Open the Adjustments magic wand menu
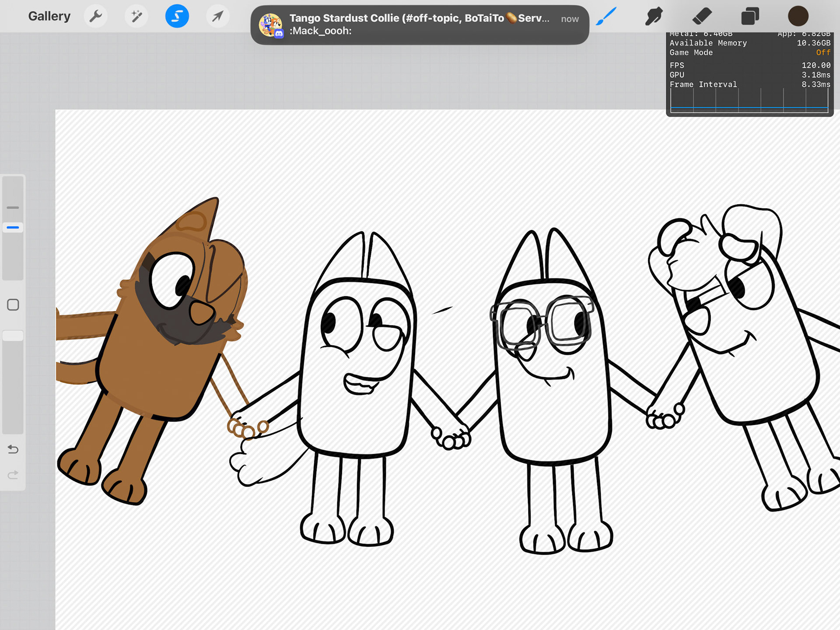Viewport: 840px width, 630px height. [x=136, y=17]
